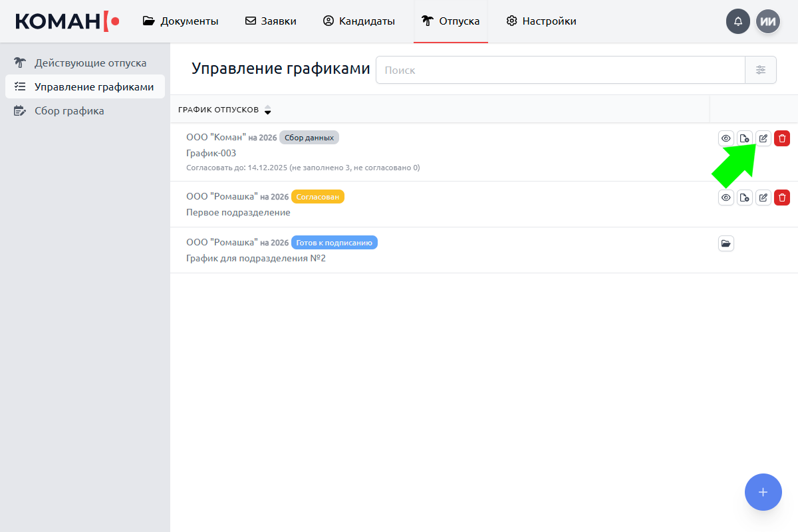The image size is (798, 532).
Task: Delete the ООО "Коман" График-003 schedule
Action: click(x=782, y=138)
